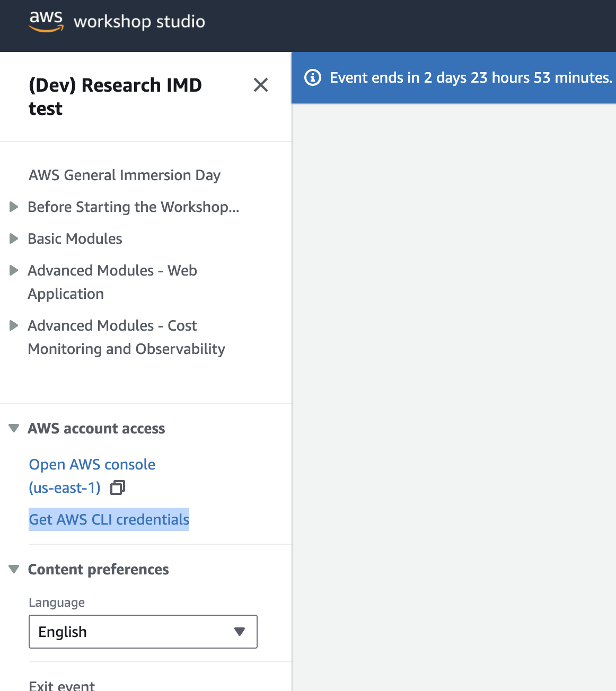Expand Advanced Modules - Cost Monitoring arrow
This screenshot has height=691, width=616.
point(14,325)
